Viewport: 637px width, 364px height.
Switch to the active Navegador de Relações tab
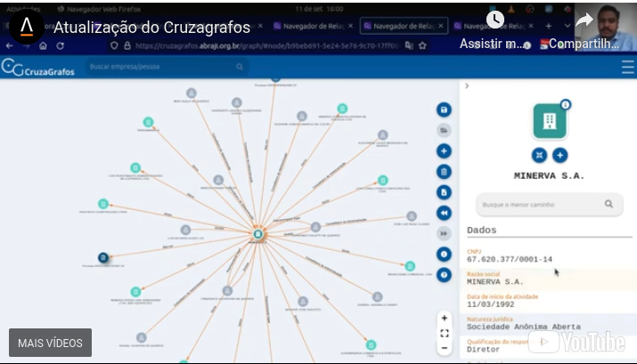pyautogui.click(x=404, y=26)
